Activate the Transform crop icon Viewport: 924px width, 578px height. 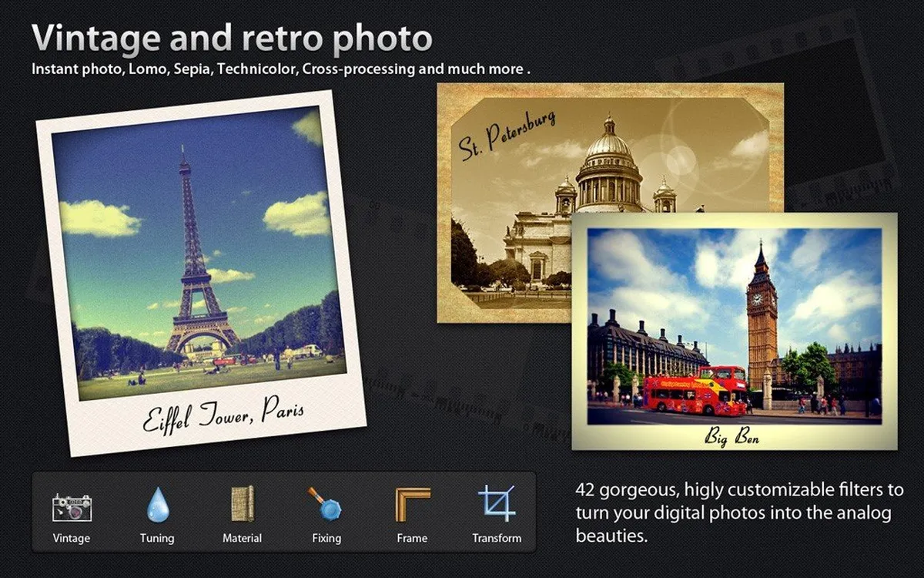point(497,503)
